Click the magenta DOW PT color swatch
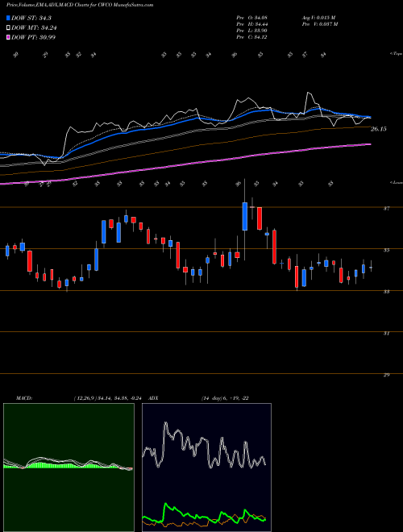Viewport: 403px width, 532px height. (8, 37)
